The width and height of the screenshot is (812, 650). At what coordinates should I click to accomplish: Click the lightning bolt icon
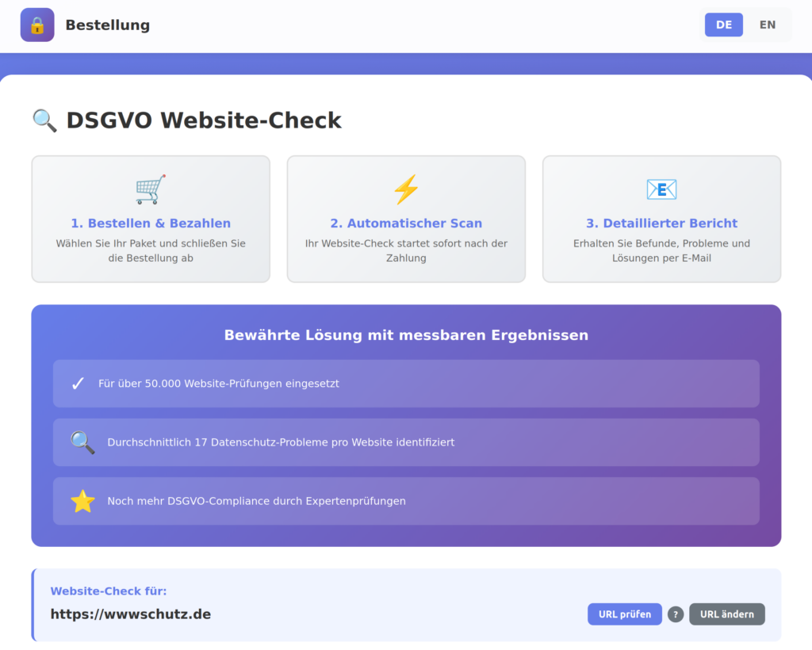click(406, 189)
